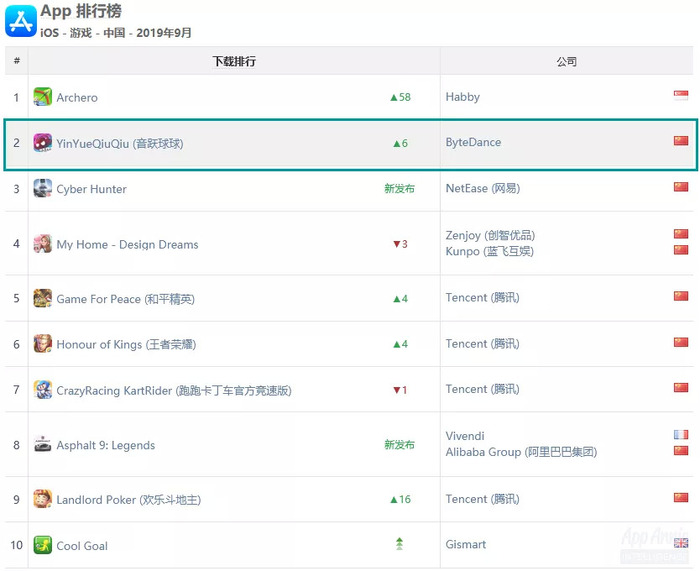Click the # column header
700x571 pixels.
[x=17, y=61]
